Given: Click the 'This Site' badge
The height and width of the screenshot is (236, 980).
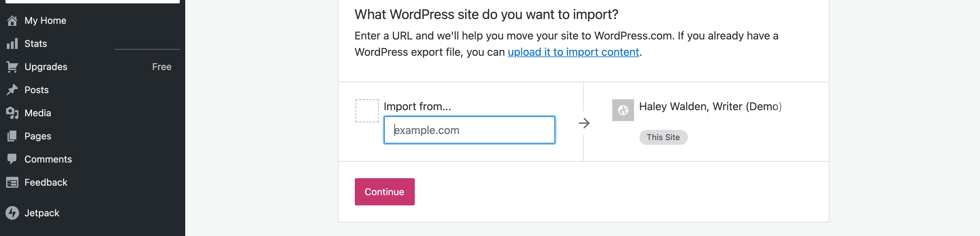Looking at the screenshot, I should (663, 137).
